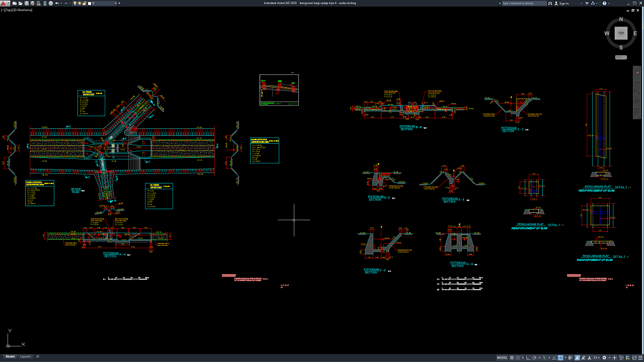Click Sign In to Autodesk account
The width and height of the screenshot is (644, 362).
coord(563,3)
